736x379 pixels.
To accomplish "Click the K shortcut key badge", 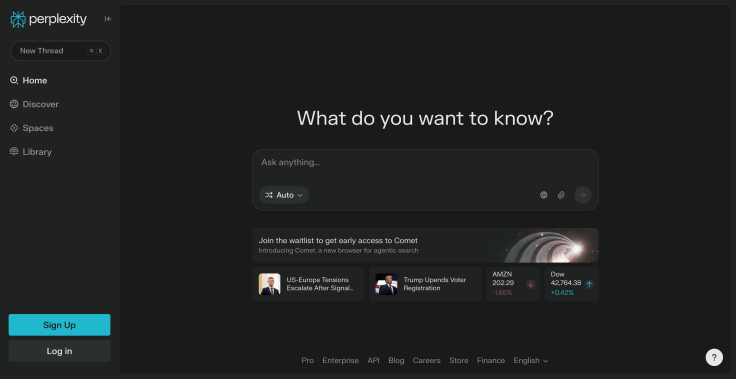I will pyautogui.click(x=100, y=51).
